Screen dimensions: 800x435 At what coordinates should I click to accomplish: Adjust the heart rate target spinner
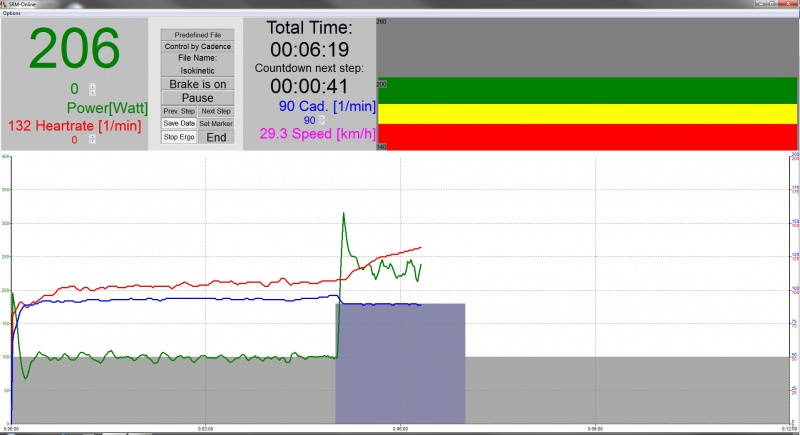coord(92,140)
